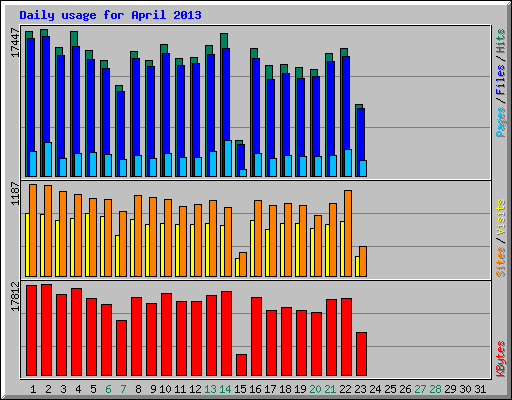Click the cyan Pages bar for day 15
This screenshot has height=400, width=512.
pyautogui.click(x=243, y=173)
